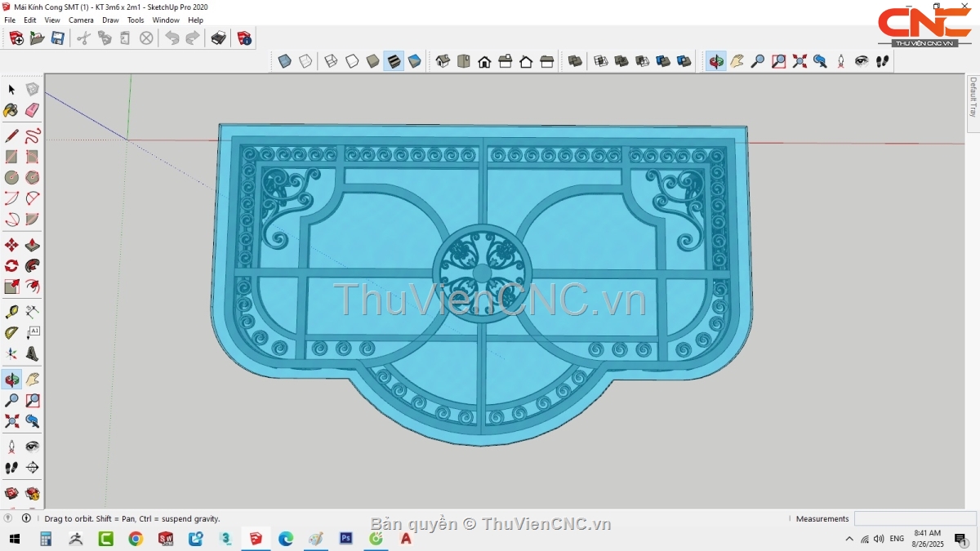
Task: Open the Camera menu
Action: [x=81, y=20]
